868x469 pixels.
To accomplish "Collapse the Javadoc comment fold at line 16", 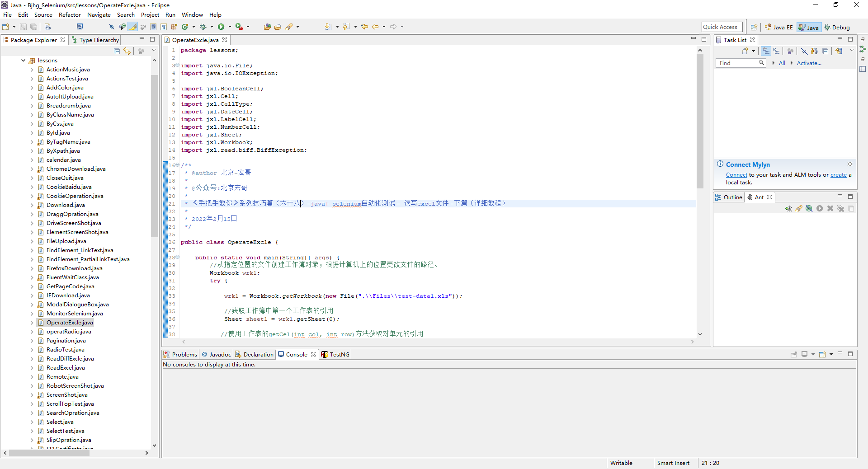I will point(177,165).
